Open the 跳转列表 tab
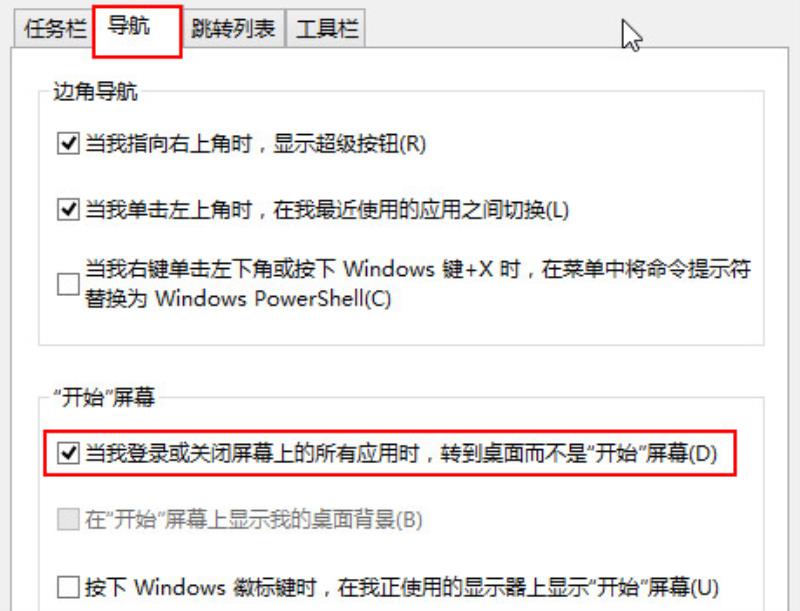 (233, 29)
